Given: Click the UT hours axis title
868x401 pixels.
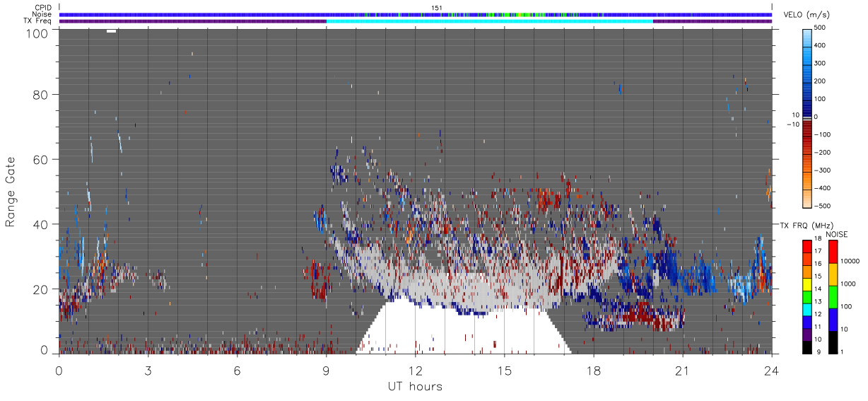Looking at the screenshot, I should click(x=415, y=386).
